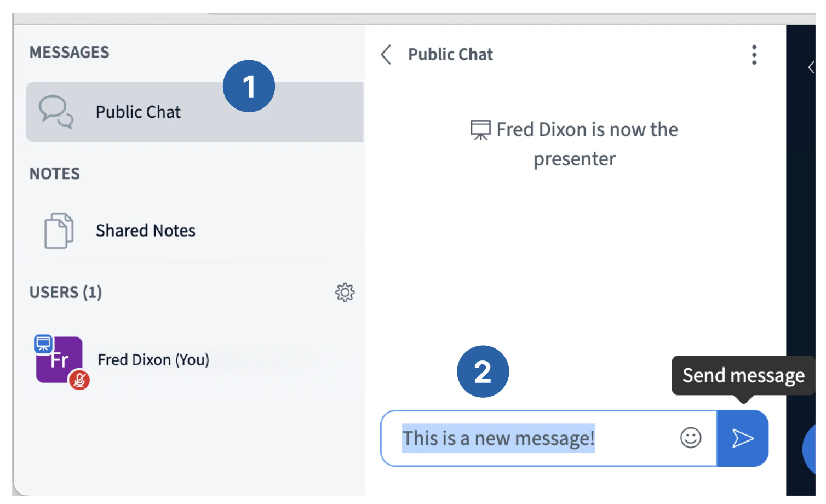Hide Public Chat using back chevron
Screen dimensions: 826x504
click(x=386, y=55)
